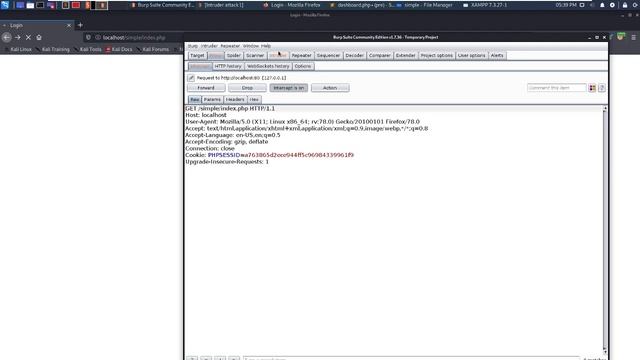
Task: Switch to the Decoder tab
Action: 354,56
